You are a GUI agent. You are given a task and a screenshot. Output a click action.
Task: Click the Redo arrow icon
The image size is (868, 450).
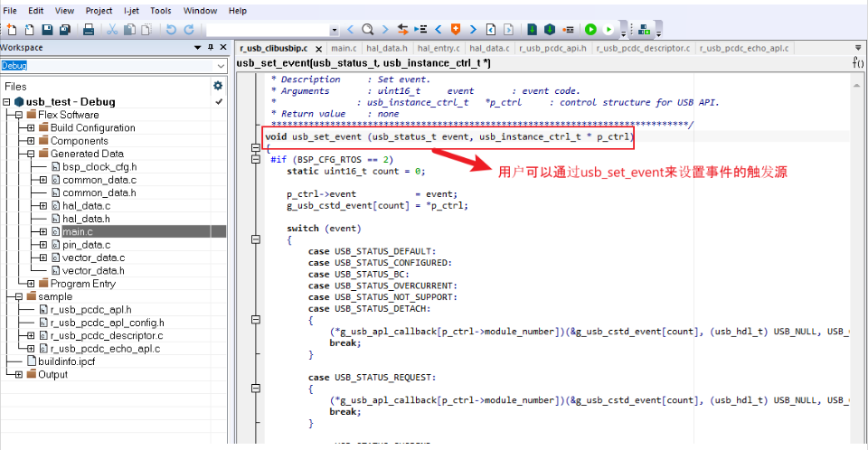point(189,29)
